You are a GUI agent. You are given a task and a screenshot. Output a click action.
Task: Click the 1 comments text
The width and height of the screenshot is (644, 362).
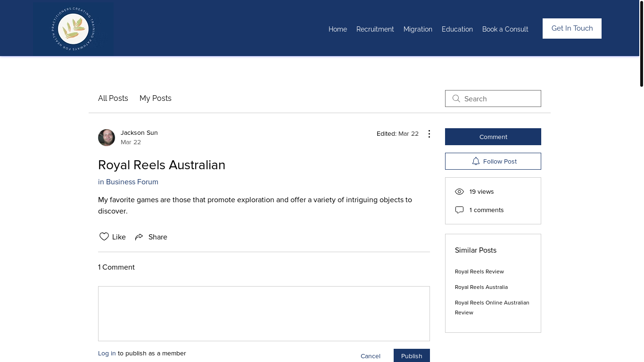(x=487, y=210)
